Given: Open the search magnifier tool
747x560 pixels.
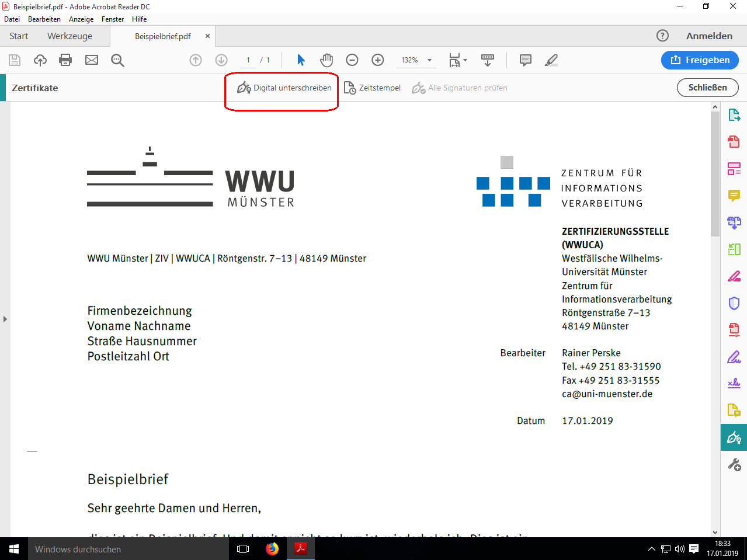Looking at the screenshot, I should tap(117, 60).
